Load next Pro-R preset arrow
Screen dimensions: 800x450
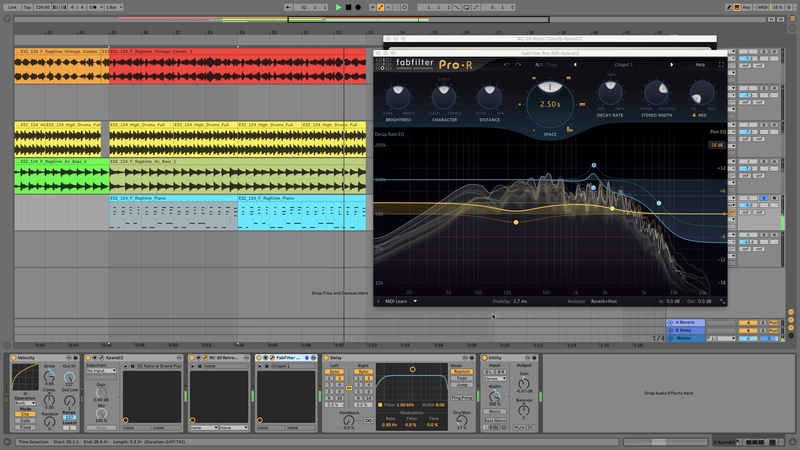pyautogui.click(x=671, y=65)
